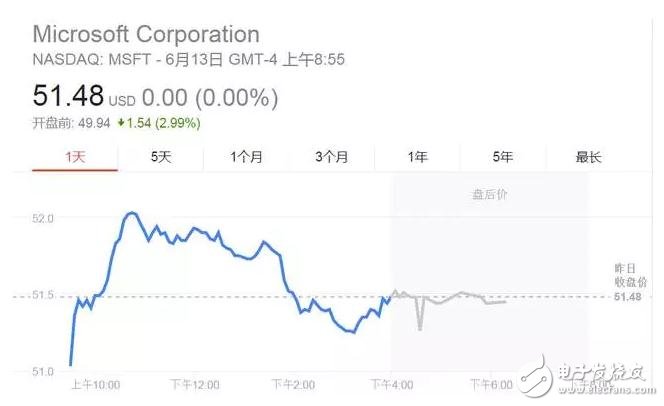Viewport: 664px width, 406px height.
Task: Click the 52.0 price axis label
Action: click(40, 217)
